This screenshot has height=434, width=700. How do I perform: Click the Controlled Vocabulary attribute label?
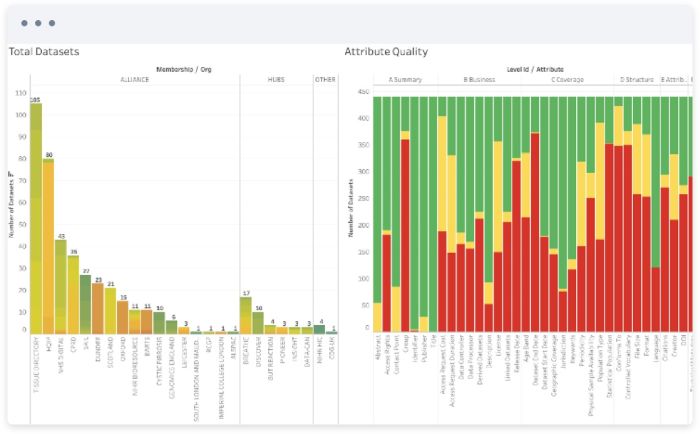point(628,367)
